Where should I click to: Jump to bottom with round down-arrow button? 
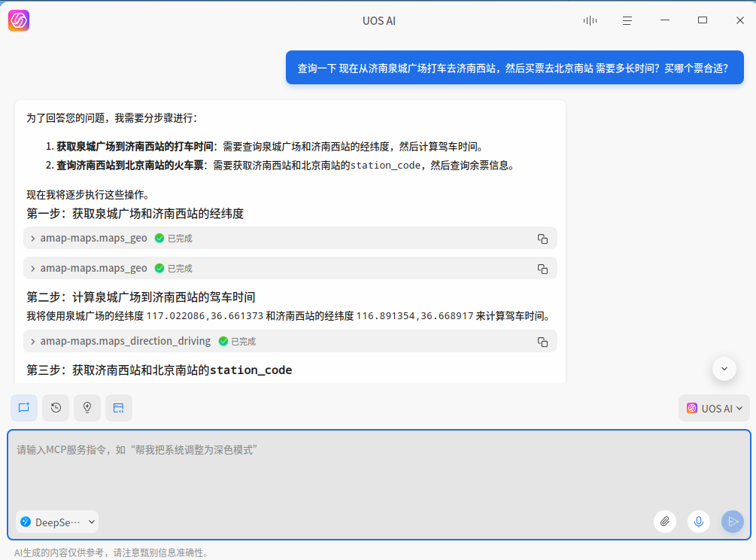[x=724, y=369]
